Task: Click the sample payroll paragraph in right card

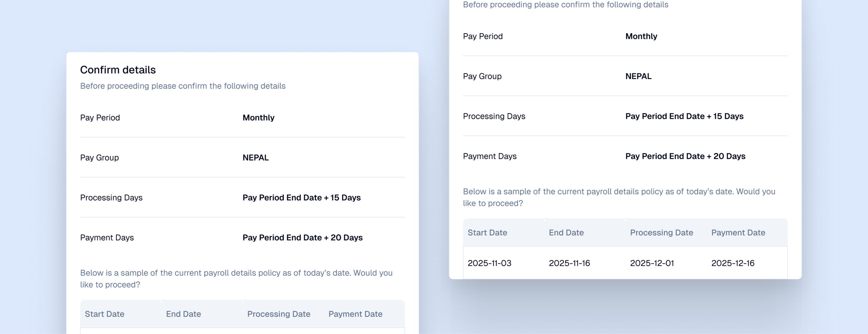Action: pos(619,197)
